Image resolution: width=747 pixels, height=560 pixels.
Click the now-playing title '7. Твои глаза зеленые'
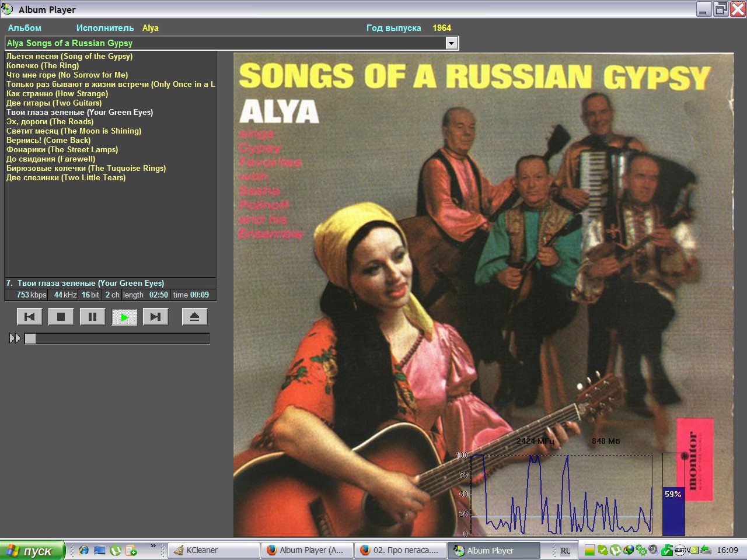click(85, 283)
